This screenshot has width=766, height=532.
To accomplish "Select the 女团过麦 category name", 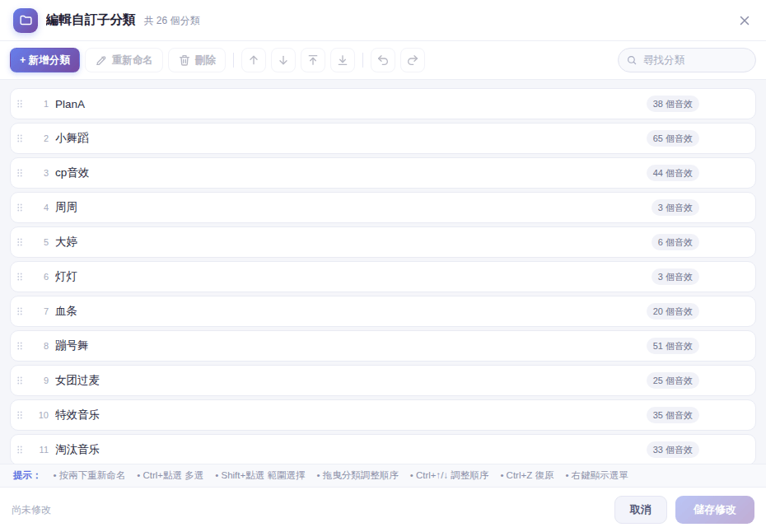I will pyautogui.click(x=77, y=380).
